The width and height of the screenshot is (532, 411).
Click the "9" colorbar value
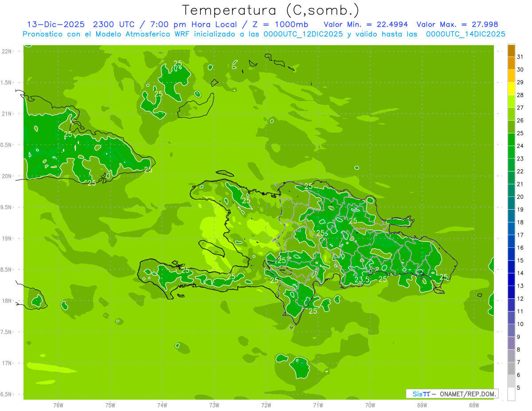coord(519,337)
